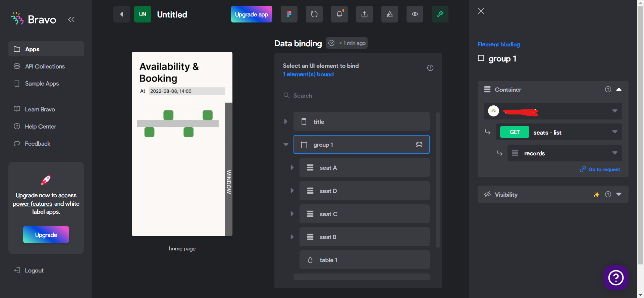Viewport: 644px width, 298px height.
Task: Open the notifications bell icon
Action: [339, 14]
